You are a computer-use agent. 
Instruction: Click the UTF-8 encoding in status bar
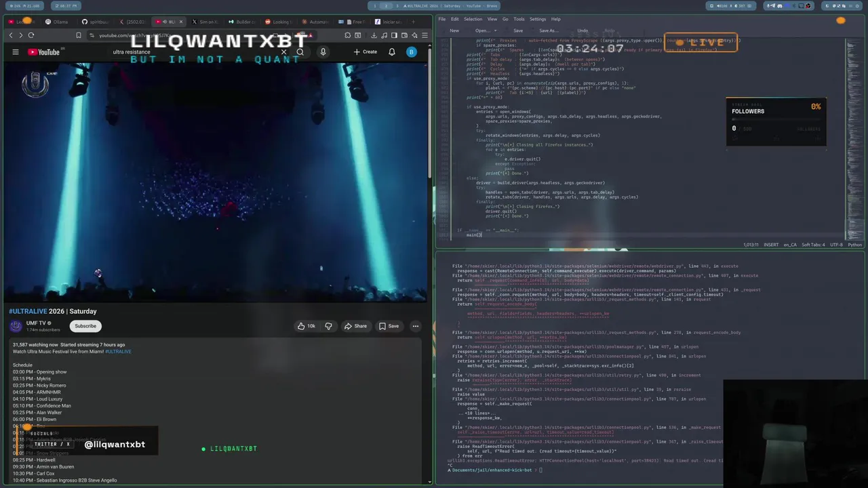836,245
